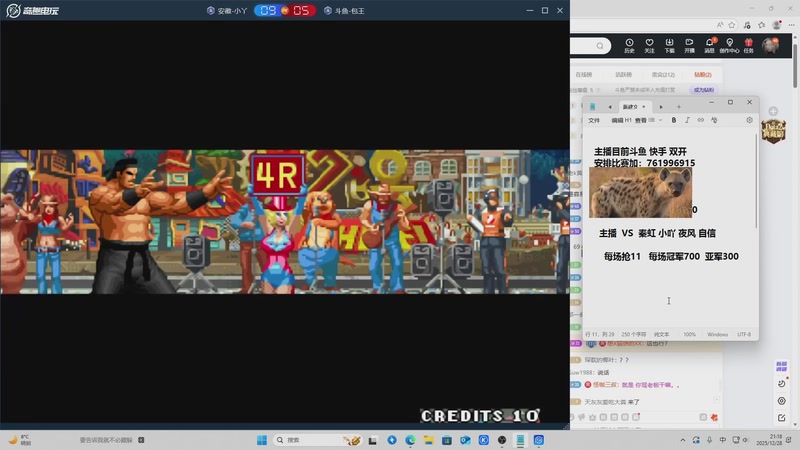Screen dimensions: 800x450
Task: Click the purple grid icon in floating sidebar
Action: 781,366
